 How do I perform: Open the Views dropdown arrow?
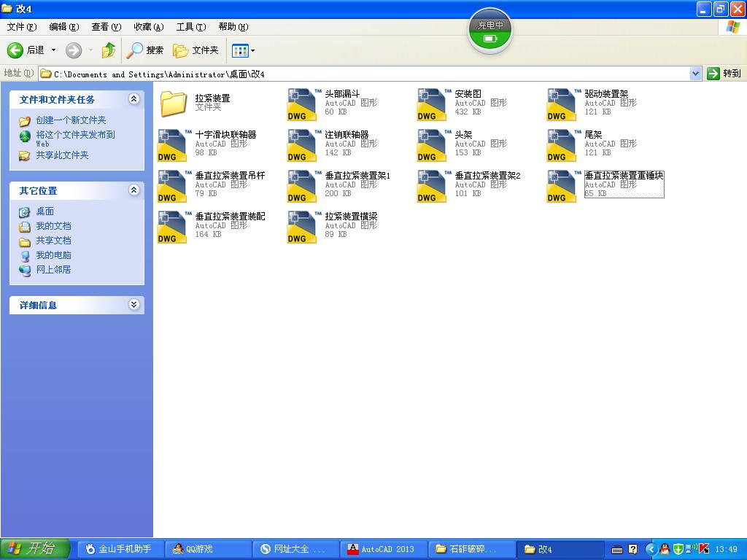pyautogui.click(x=252, y=50)
